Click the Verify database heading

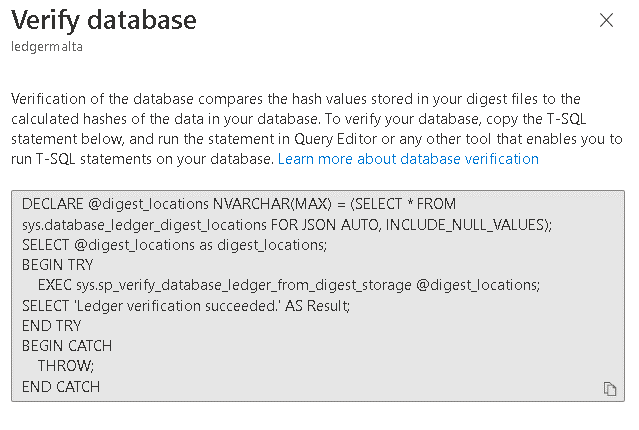click(x=105, y=19)
